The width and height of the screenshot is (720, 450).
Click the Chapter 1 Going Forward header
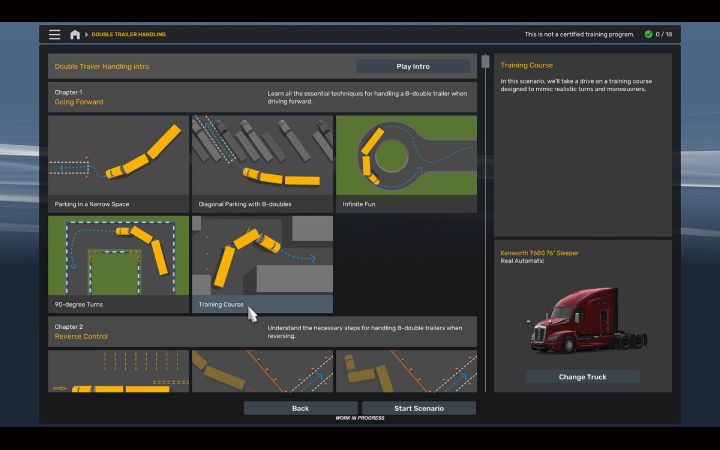79,97
